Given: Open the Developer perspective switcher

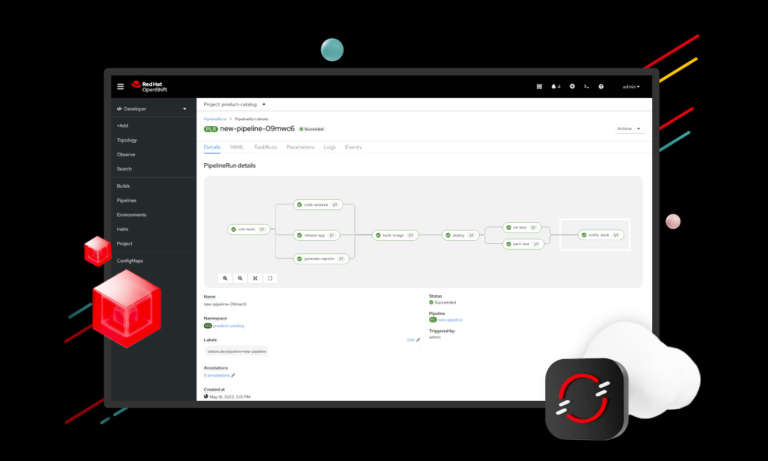Looking at the screenshot, I should 152,109.
